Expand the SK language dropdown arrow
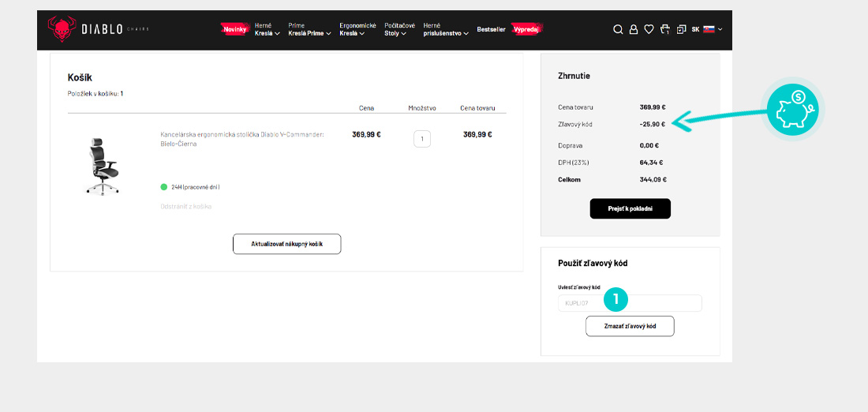This screenshot has height=412, width=868. click(x=720, y=29)
